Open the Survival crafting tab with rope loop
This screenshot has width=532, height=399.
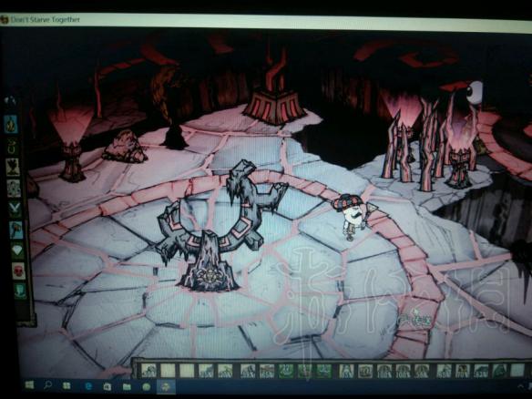pos(12,146)
